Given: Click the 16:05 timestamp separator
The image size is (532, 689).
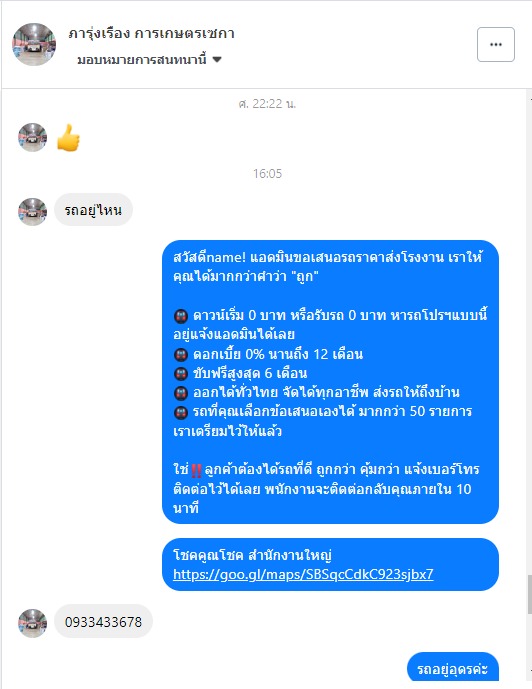Looking at the screenshot, I should pyautogui.click(x=267, y=174).
